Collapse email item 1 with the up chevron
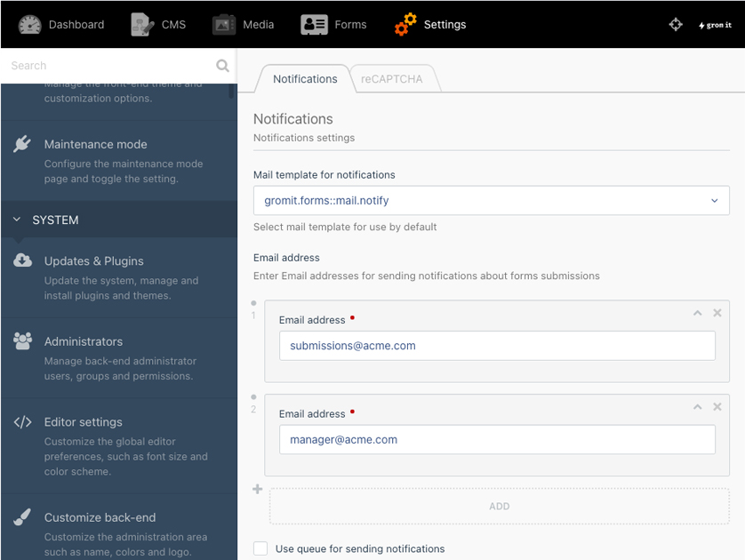 pyautogui.click(x=697, y=313)
